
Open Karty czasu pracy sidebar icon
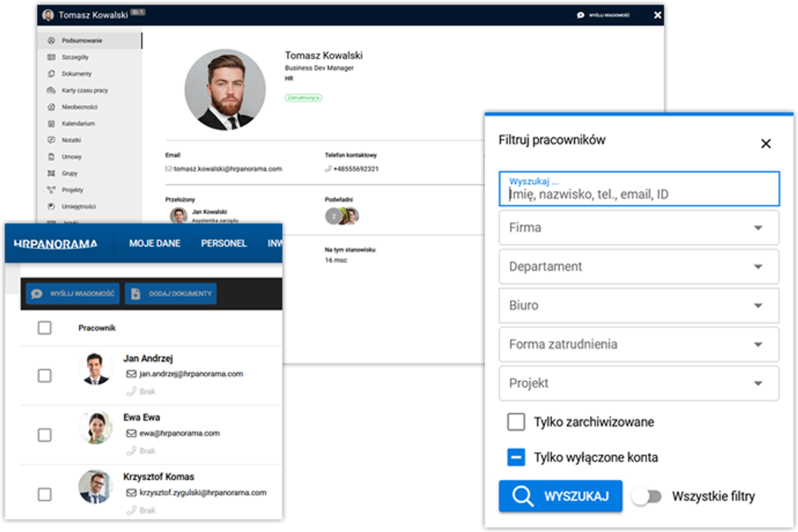(51, 90)
